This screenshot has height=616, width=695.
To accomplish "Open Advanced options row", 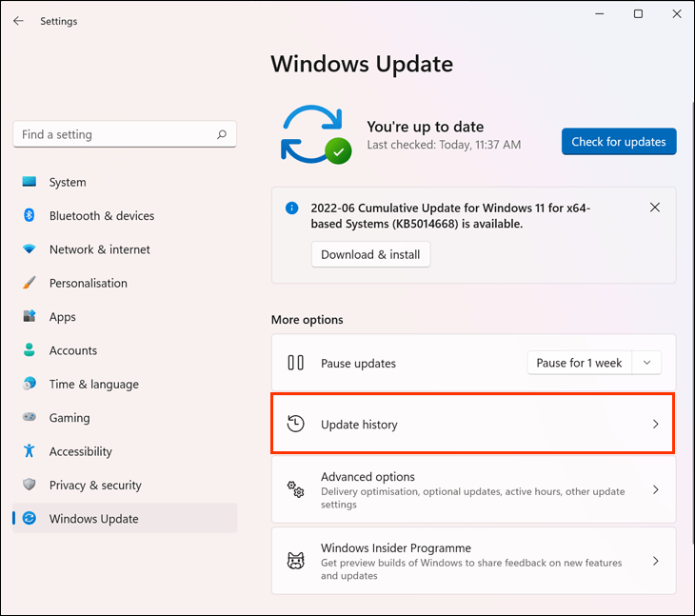I will click(x=473, y=489).
